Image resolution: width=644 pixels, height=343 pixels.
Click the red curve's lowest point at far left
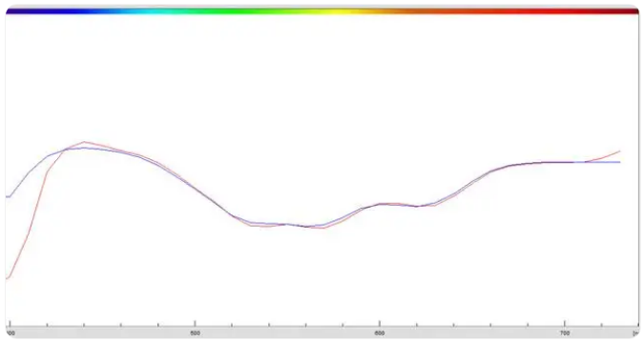pyautogui.click(x=8, y=278)
